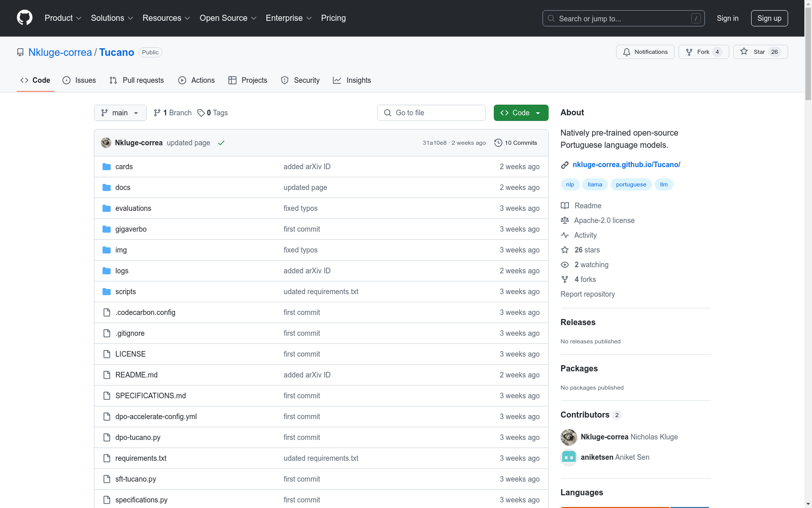
Task: Click the eye icon beside 2 watching
Action: (565, 265)
